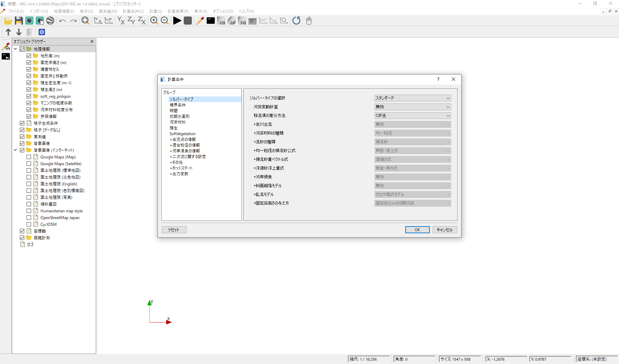The image size is (619, 364).
Task: Reload results with the circular arrow icon
Action: point(296,21)
